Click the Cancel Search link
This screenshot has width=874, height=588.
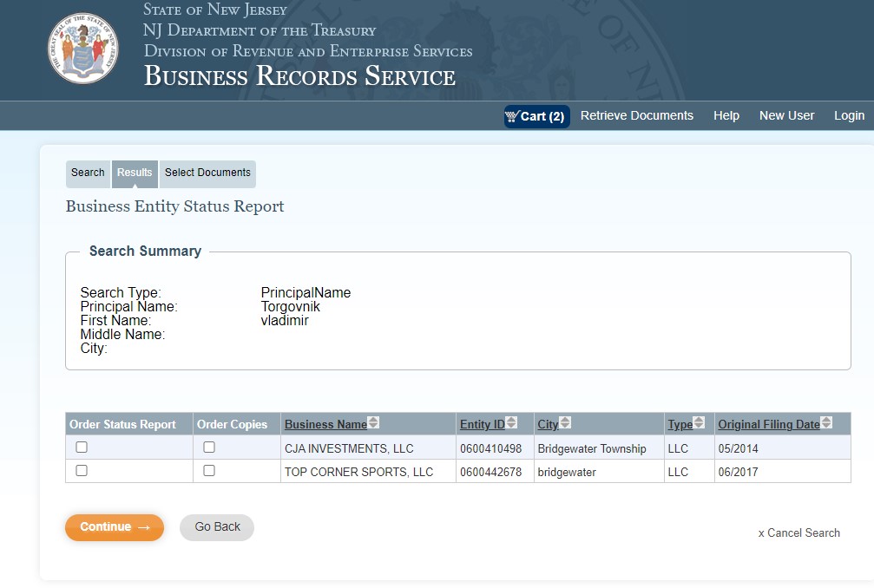pos(799,533)
